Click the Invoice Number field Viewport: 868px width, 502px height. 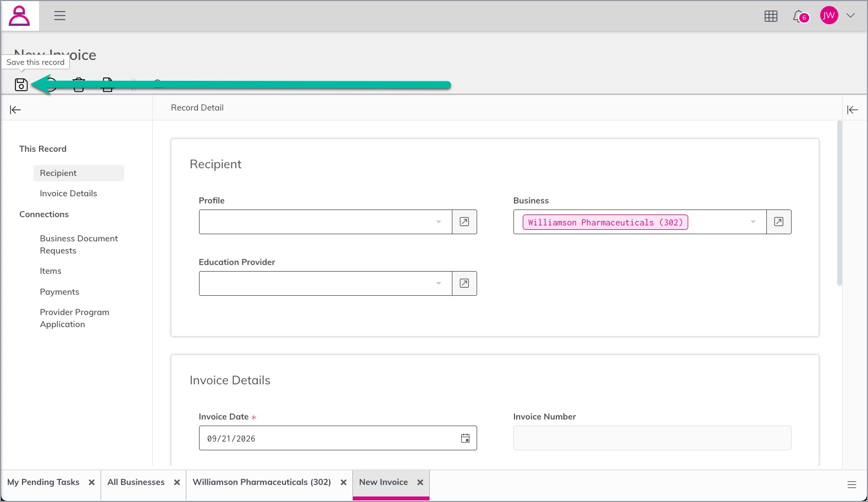point(652,438)
